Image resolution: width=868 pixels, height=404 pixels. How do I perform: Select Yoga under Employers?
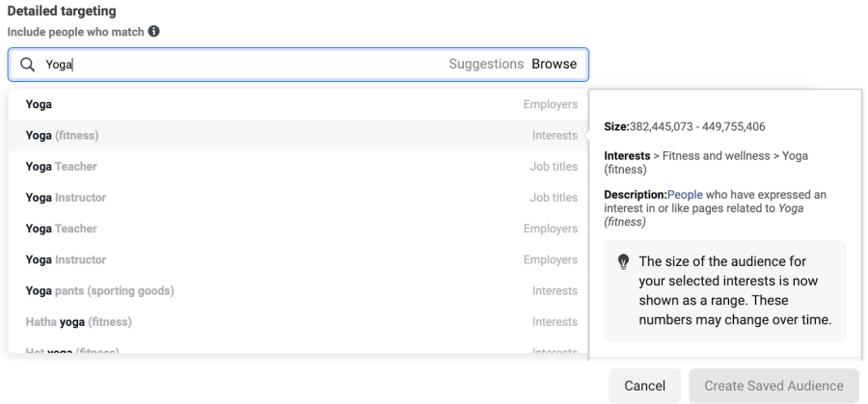point(298,104)
